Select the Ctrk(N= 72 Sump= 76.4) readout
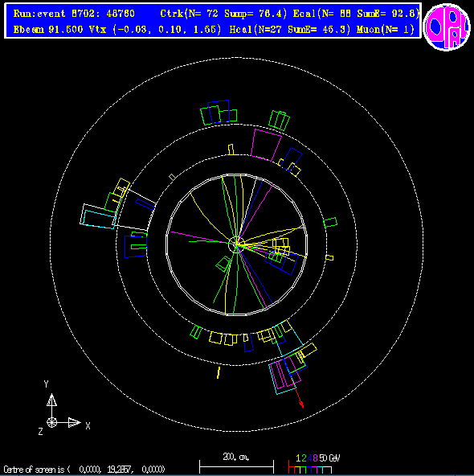 coord(223,14)
